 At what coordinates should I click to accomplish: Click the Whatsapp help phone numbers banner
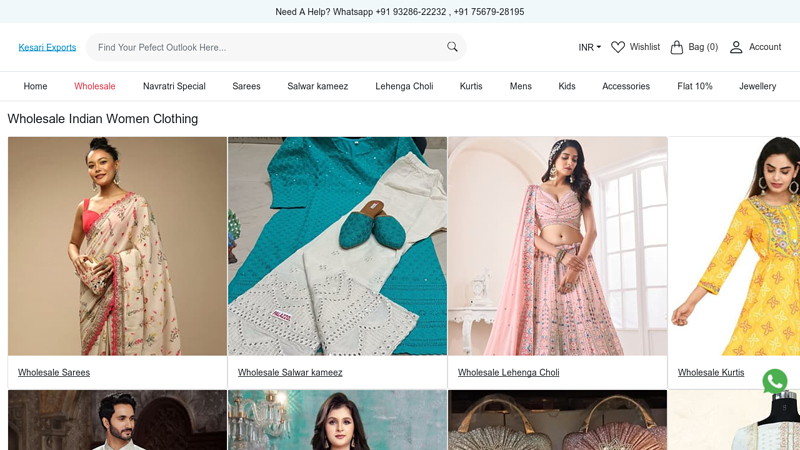pyautogui.click(x=399, y=12)
